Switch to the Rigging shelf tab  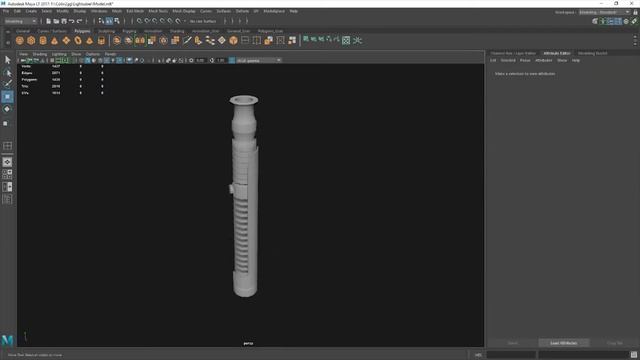click(129, 31)
